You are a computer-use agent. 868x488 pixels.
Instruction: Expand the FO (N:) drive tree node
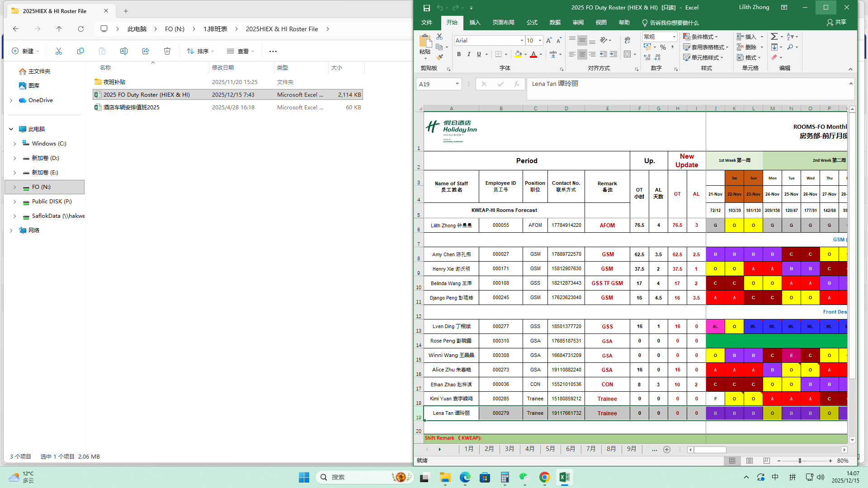tap(14, 187)
